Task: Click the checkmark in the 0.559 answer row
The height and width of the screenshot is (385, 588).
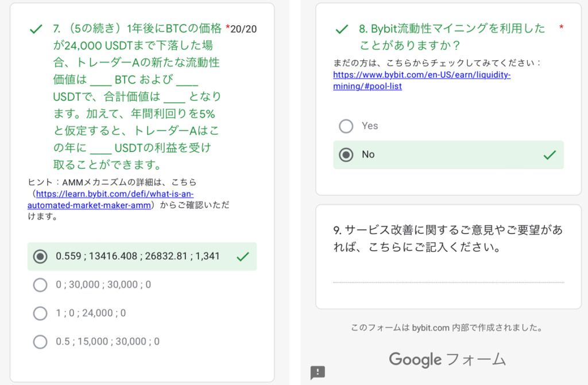Action: point(243,256)
